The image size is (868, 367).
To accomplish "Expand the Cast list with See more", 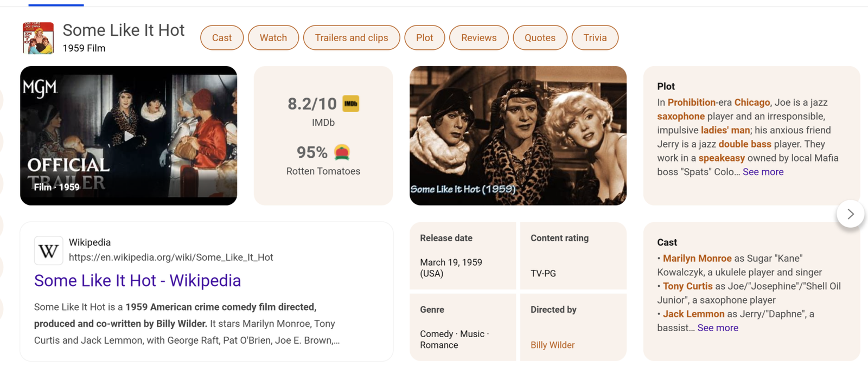I will 717,328.
